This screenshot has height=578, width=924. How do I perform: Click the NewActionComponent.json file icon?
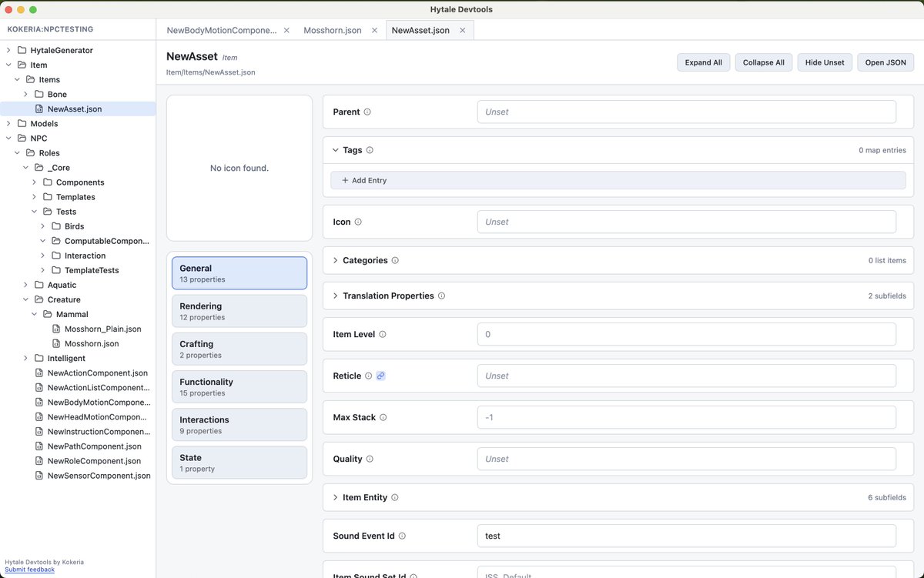pos(39,373)
